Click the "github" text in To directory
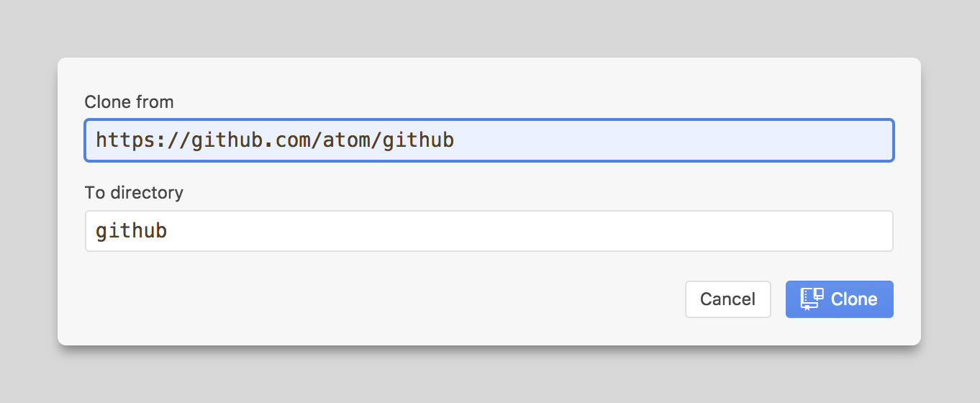Viewport: 980px width, 403px height. coord(132,232)
